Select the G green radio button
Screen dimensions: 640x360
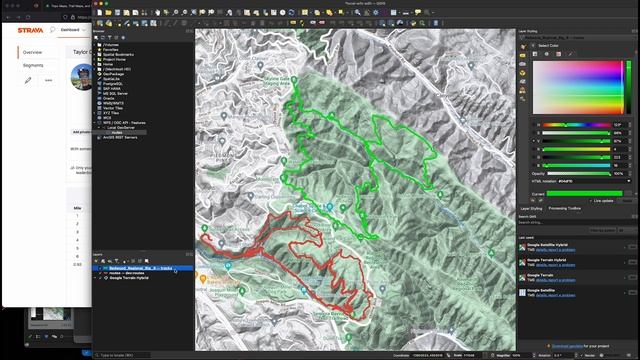click(534, 157)
